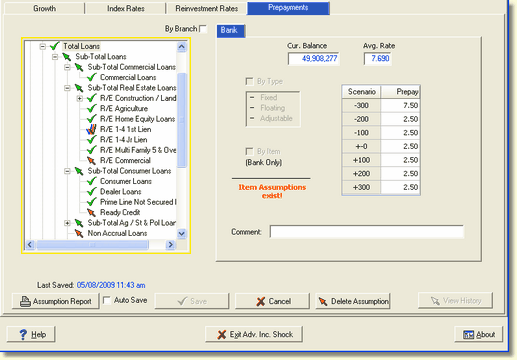Select the Prepay cell for scenario +100

tap(400, 160)
